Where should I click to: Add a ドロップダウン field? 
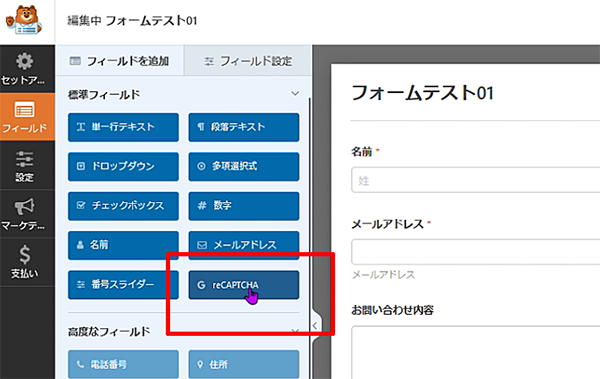123,167
